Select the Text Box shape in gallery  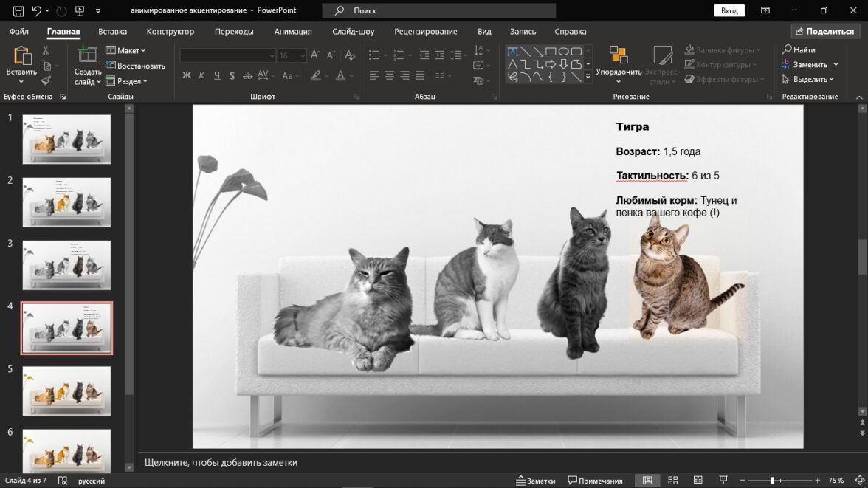(512, 52)
